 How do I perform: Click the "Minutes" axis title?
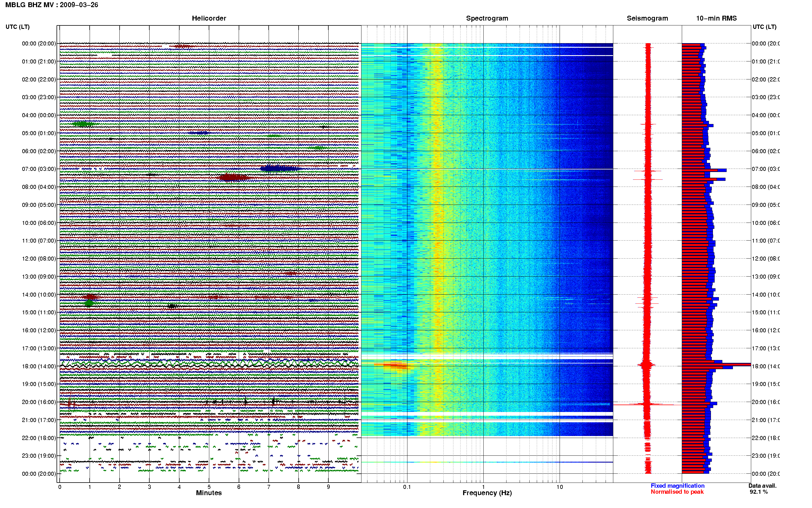coord(209,493)
